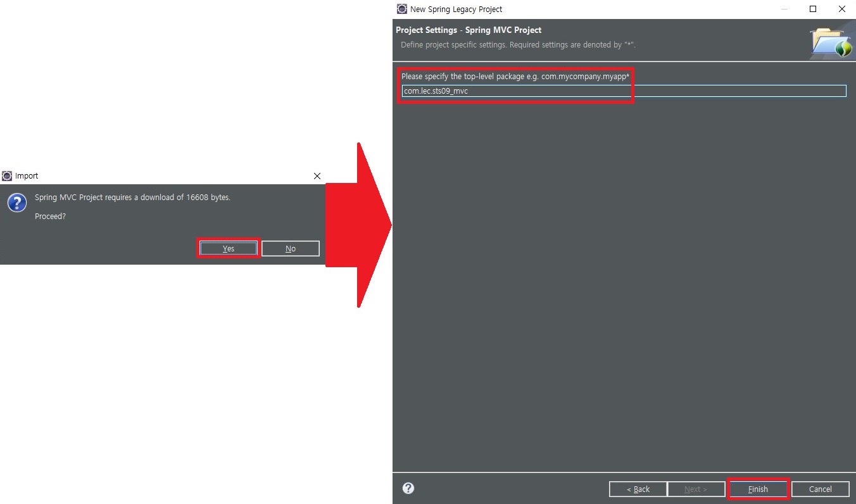
Task: Click the 'Define project specific settings' description text
Action: pyautogui.click(x=518, y=46)
